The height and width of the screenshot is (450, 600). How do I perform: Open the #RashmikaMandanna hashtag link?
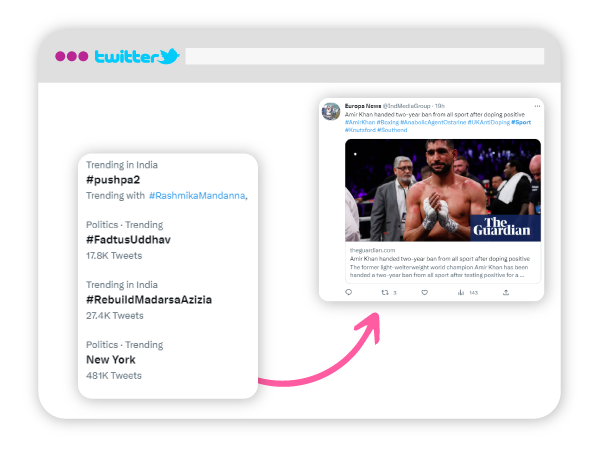click(197, 196)
